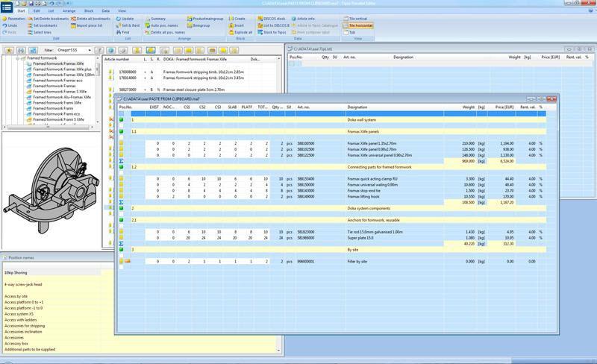Select Framax lifting hook row
The width and height of the screenshot is (597, 364).
coord(332,196)
